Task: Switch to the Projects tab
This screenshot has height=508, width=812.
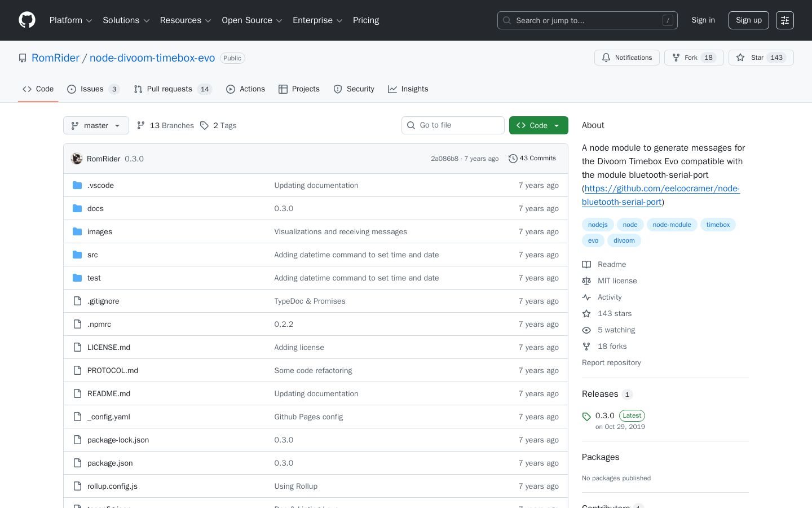Action: tap(299, 89)
